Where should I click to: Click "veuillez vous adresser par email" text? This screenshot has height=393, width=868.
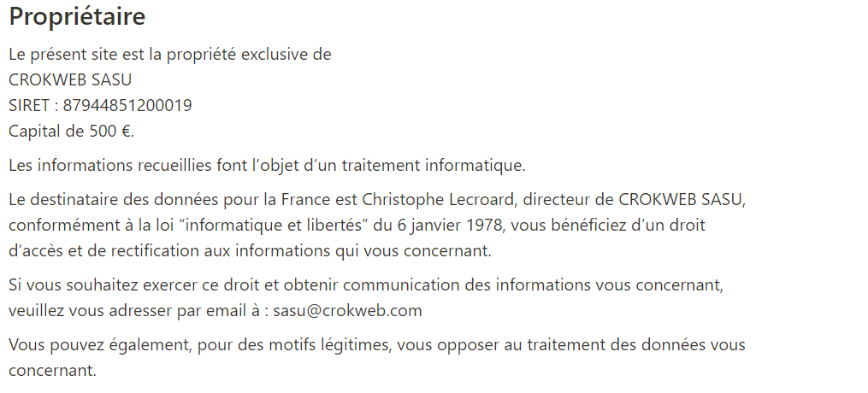point(129,311)
